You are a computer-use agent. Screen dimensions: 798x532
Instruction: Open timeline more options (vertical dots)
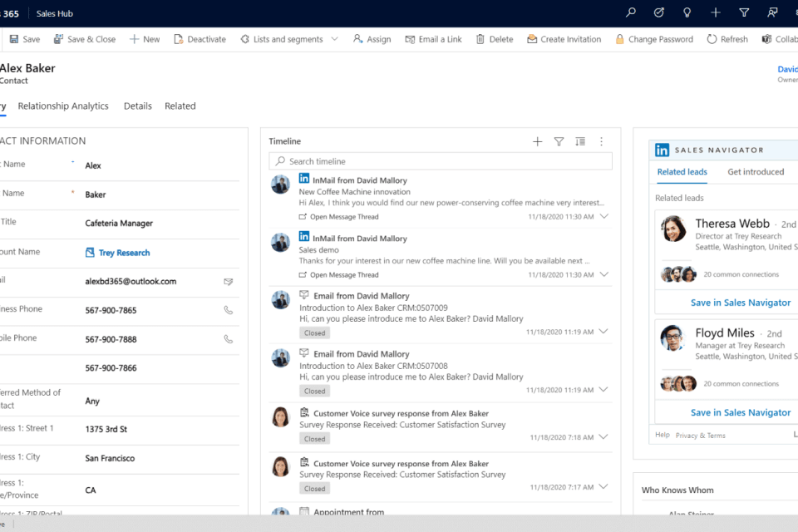602,142
